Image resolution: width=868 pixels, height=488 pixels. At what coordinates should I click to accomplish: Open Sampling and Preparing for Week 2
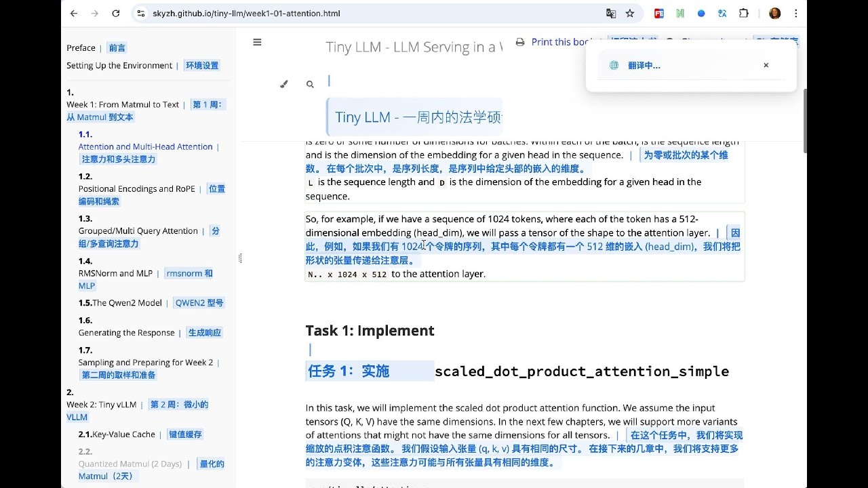(x=146, y=363)
